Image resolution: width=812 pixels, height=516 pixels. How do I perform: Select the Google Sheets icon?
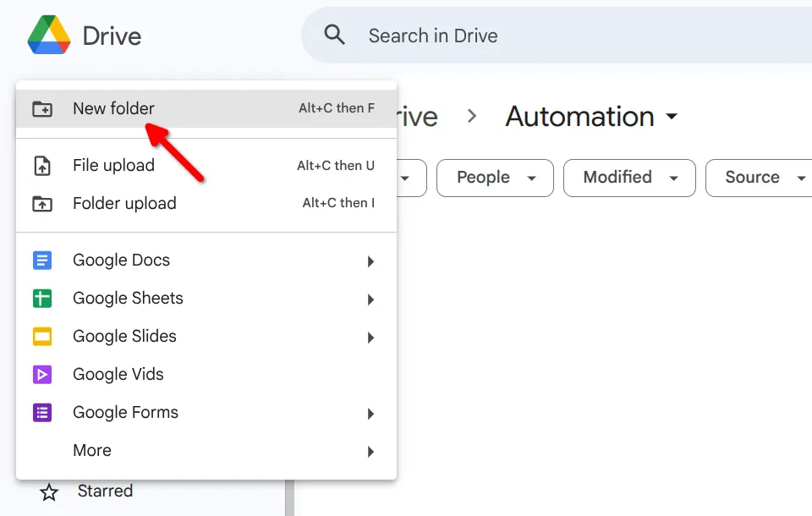[43, 298]
